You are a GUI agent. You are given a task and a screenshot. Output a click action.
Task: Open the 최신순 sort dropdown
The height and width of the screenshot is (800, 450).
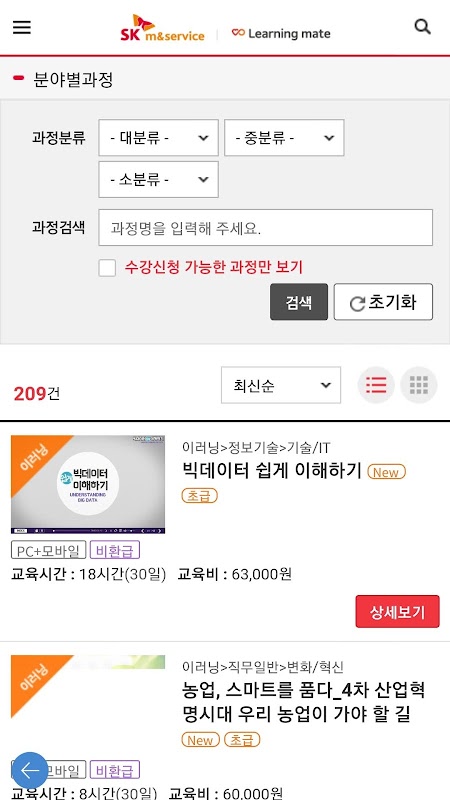281,385
